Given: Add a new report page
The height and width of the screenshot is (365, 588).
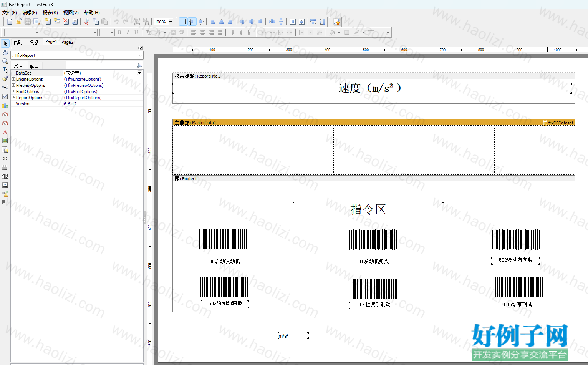Looking at the screenshot, I should 48,22.
